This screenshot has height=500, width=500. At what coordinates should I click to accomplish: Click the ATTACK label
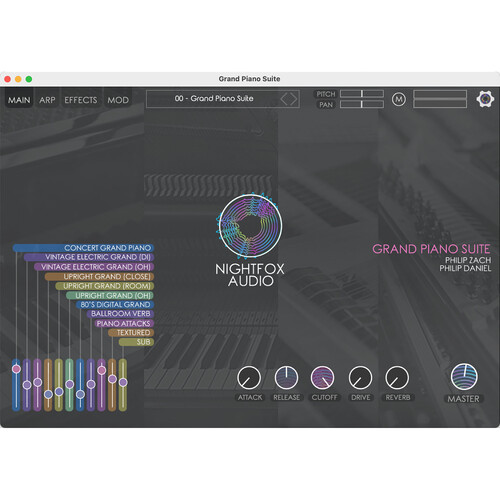250,397
